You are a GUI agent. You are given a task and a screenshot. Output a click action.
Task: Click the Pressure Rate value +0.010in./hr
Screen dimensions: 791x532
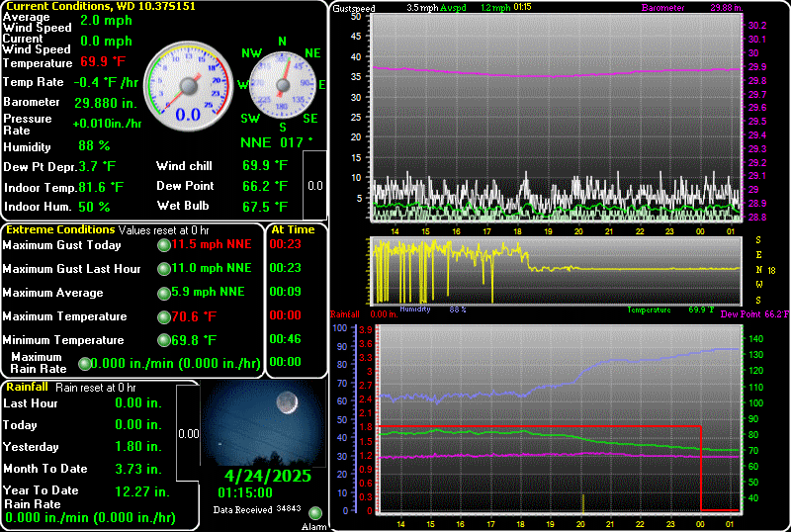(107, 124)
